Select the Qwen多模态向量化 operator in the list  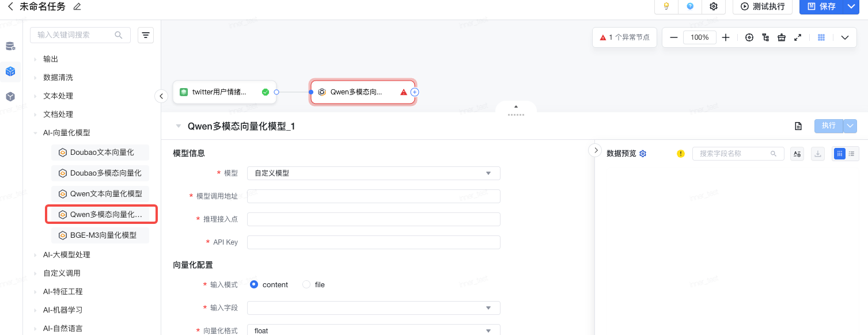point(101,215)
